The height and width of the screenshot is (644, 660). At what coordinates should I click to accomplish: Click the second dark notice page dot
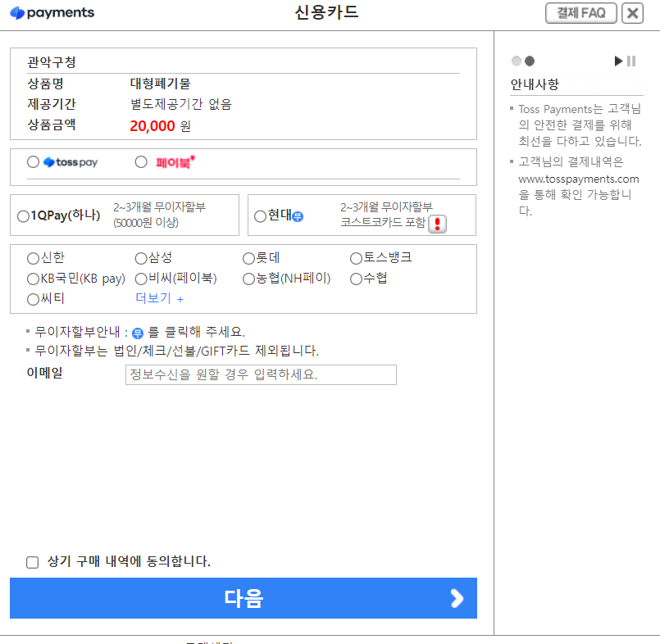[x=530, y=61]
